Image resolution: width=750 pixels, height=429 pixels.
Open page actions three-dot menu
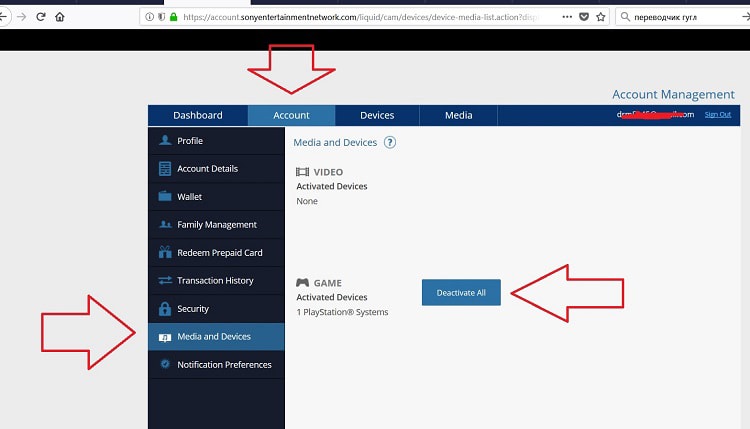coord(567,17)
